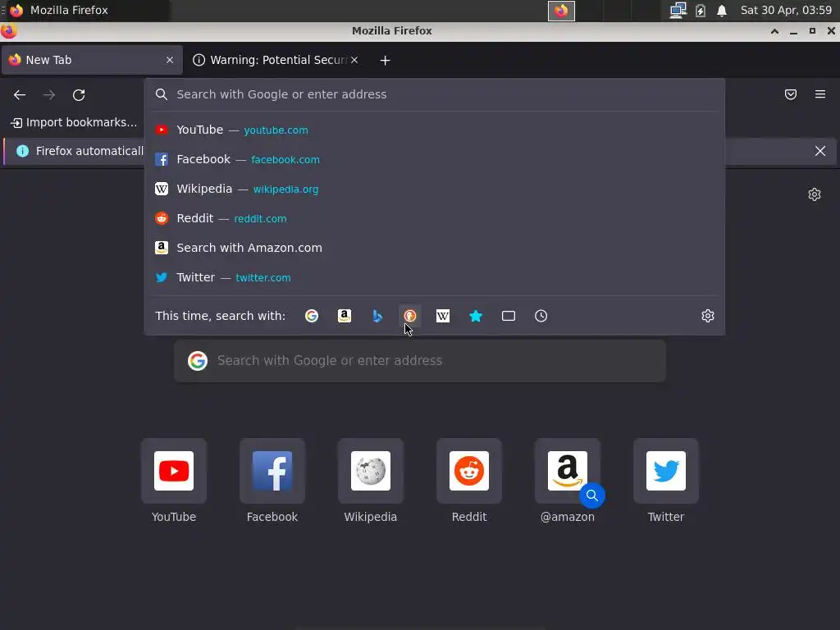Focus the URL bar address field
The height and width of the screenshot is (630, 840).
[435, 95]
